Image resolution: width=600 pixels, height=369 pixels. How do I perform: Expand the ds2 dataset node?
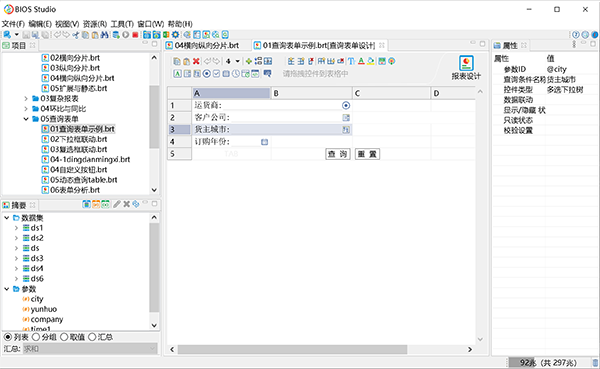(x=16, y=238)
